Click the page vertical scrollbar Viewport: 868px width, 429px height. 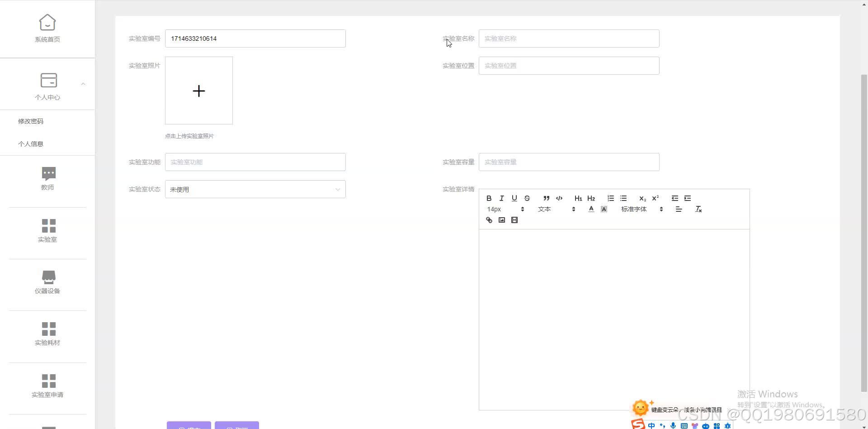tap(864, 233)
